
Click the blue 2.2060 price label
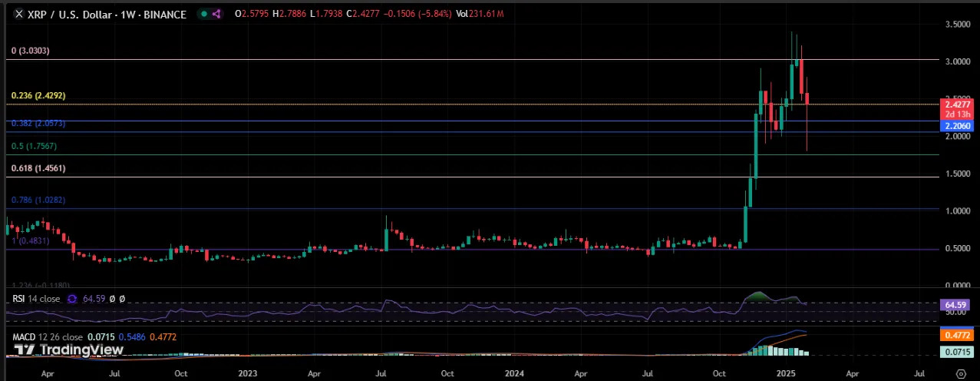click(x=955, y=125)
